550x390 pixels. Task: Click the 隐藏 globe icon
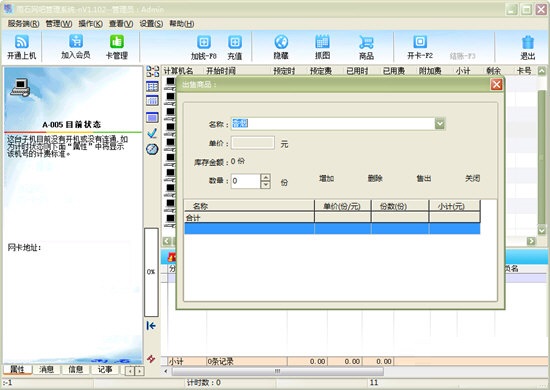(x=281, y=42)
